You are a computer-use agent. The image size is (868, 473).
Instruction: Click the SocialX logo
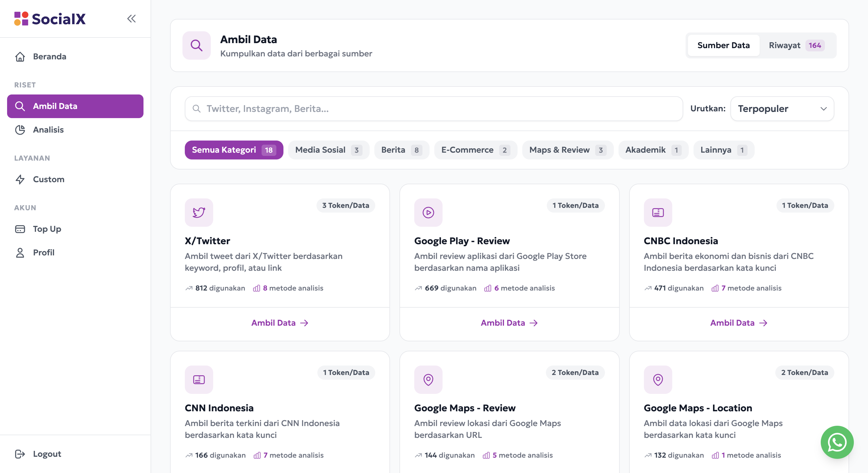[50, 19]
